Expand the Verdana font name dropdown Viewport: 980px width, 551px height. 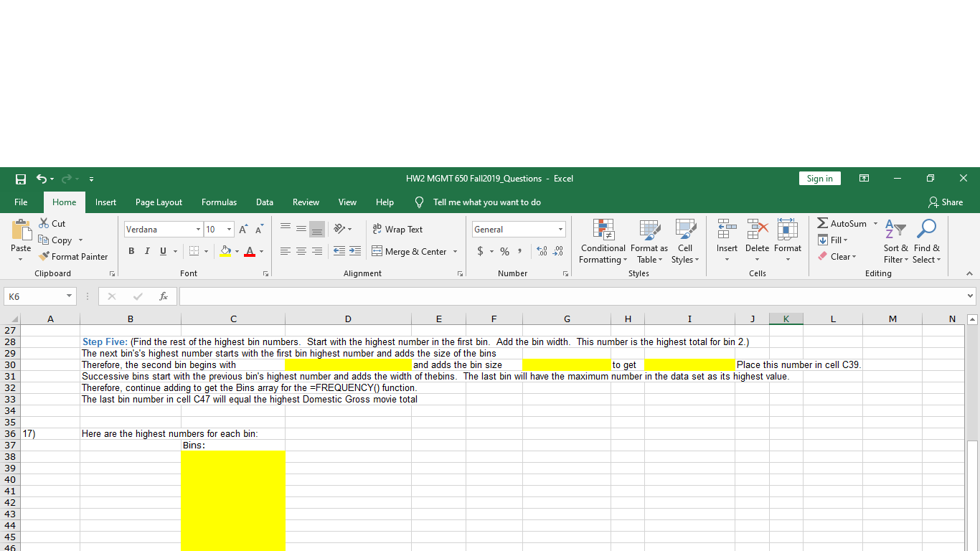pos(198,230)
